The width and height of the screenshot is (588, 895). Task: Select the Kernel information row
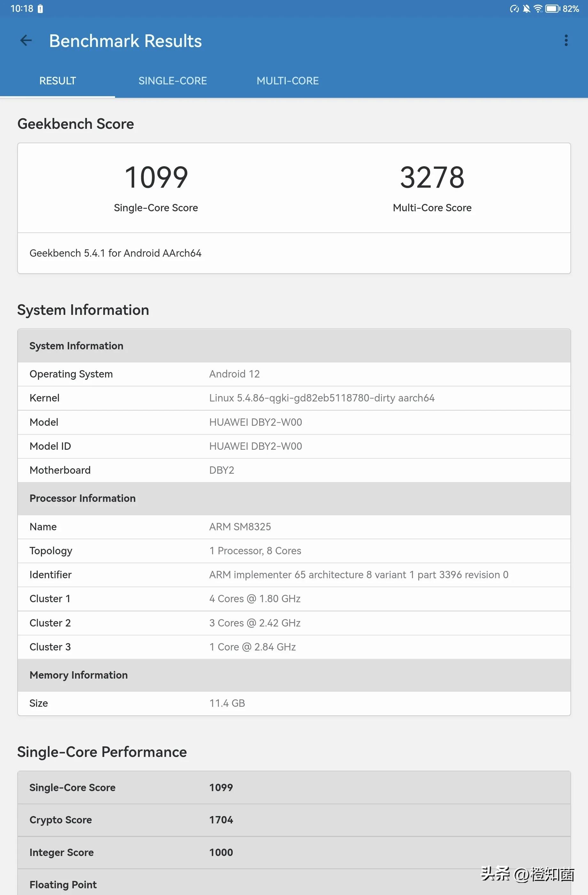294,398
